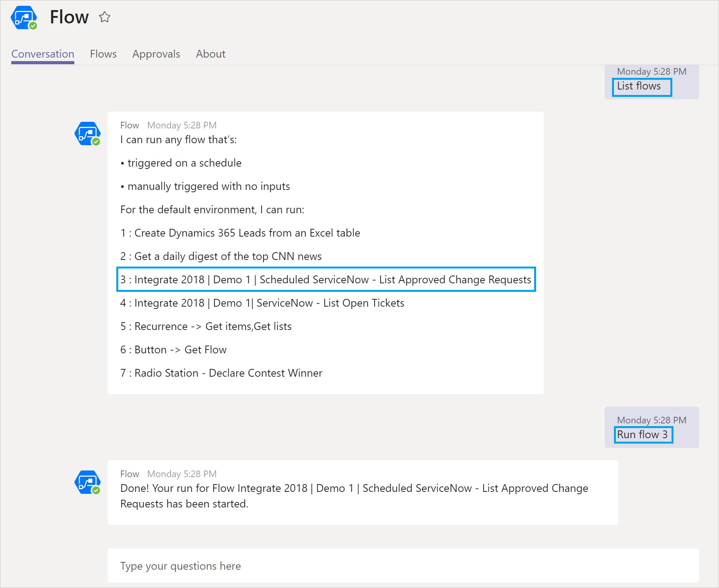Click flow 5 Recurrence Get items, Get lists
The height and width of the screenshot is (588, 719).
click(206, 326)
